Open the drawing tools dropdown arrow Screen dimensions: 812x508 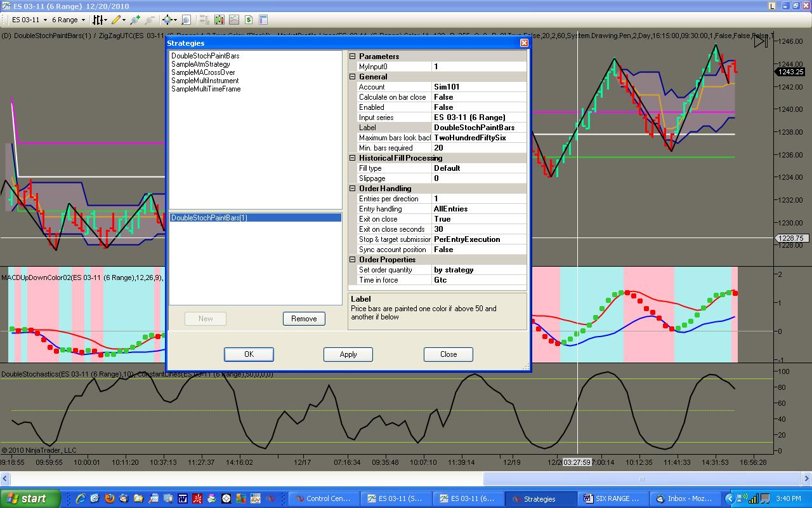point(124,20)
